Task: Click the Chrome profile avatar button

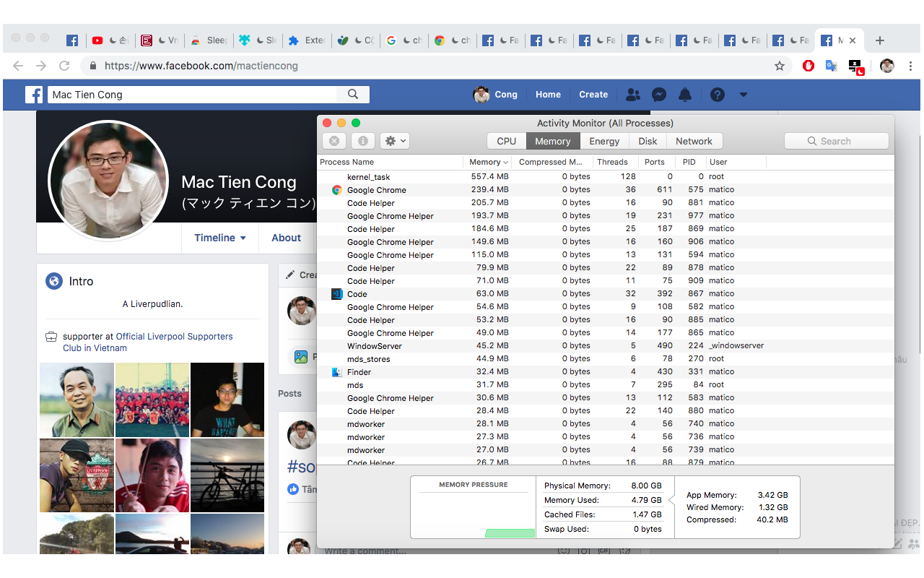Action: point(887,66)
